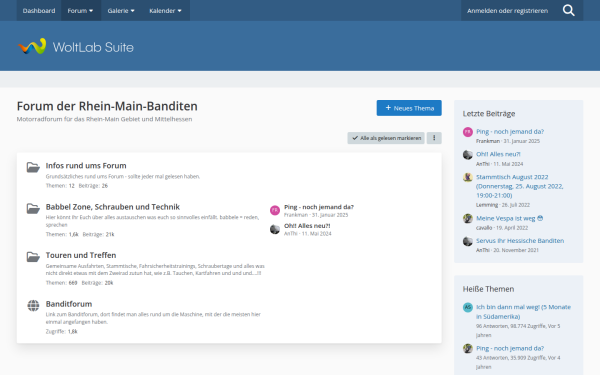Open Oh!! Alles neu?! in Letzte Beiträge
Viewport: 600px width, 375px height.
498,154
